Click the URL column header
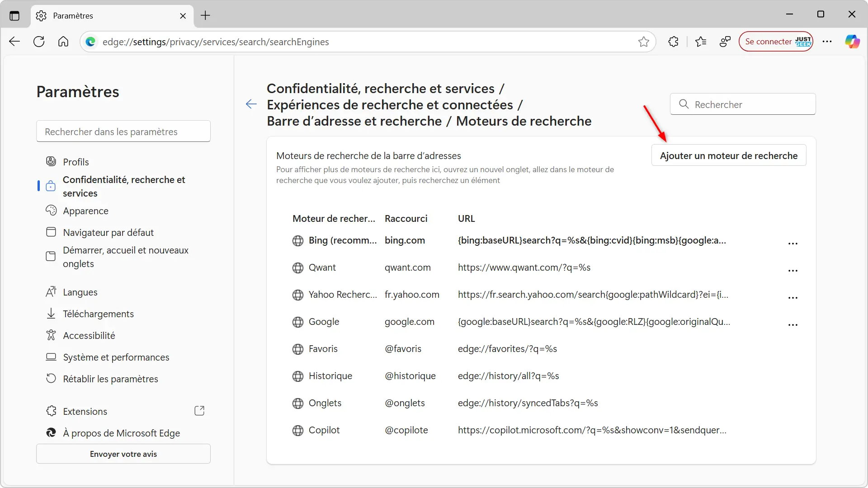Image resolution: width=868 pixels, height=488 pixels. pyautogui.click(x=466, y=219)
